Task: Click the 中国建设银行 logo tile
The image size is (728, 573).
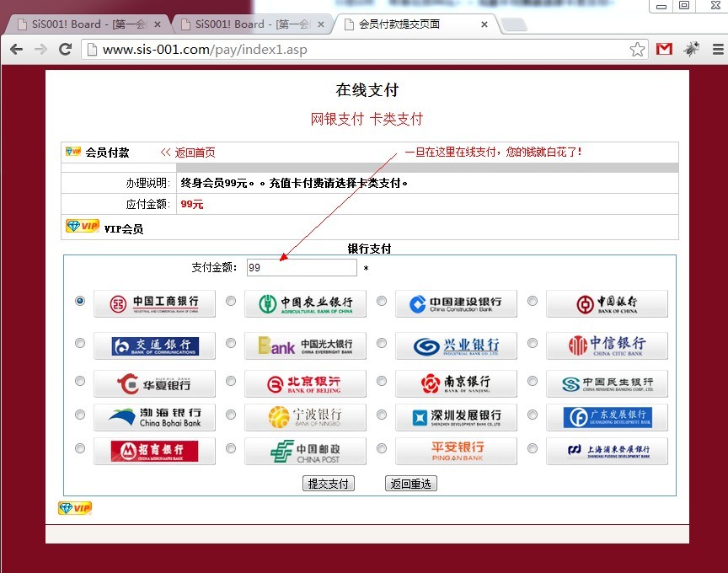Action: 456,303
